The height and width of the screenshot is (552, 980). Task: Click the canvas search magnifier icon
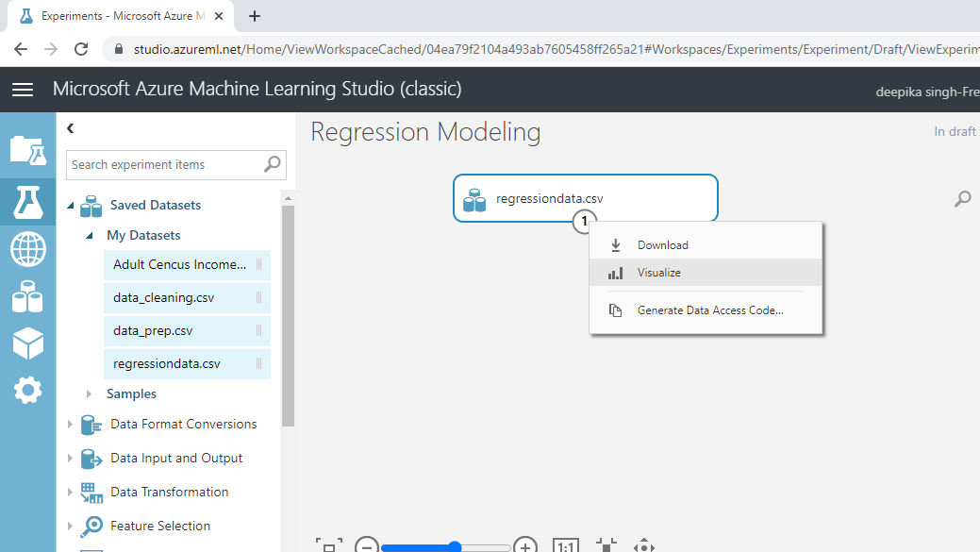963,199
